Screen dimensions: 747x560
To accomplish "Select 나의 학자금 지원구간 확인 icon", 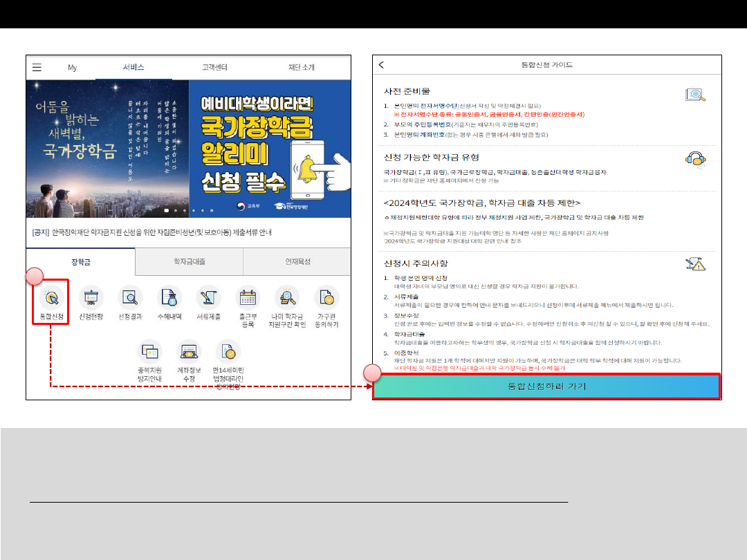I will pyautogui.click(x=286, y=298).
